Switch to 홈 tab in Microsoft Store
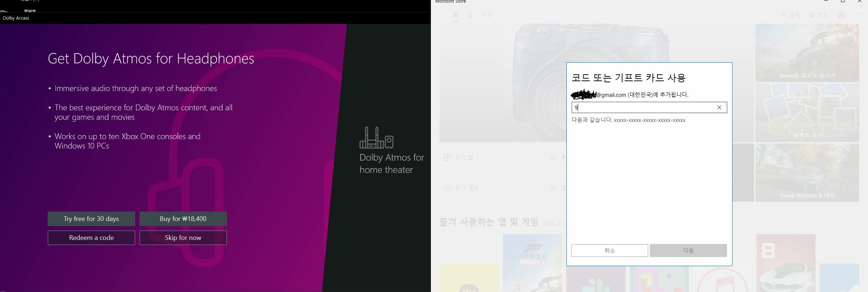 [455, 15]
